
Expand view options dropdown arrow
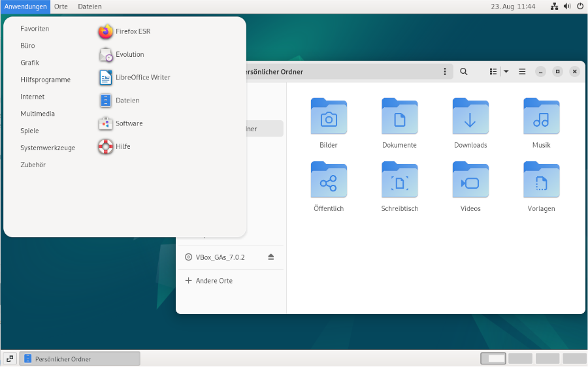[506, 72]
